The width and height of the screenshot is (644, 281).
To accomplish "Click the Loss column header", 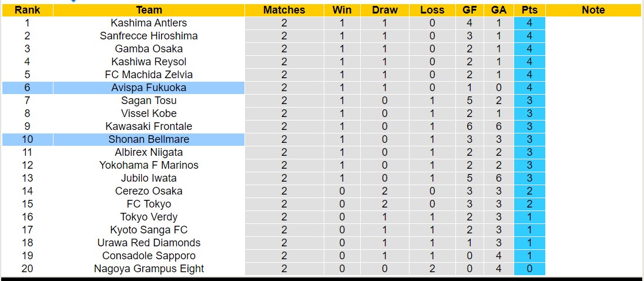I will (x=432, y=10).
